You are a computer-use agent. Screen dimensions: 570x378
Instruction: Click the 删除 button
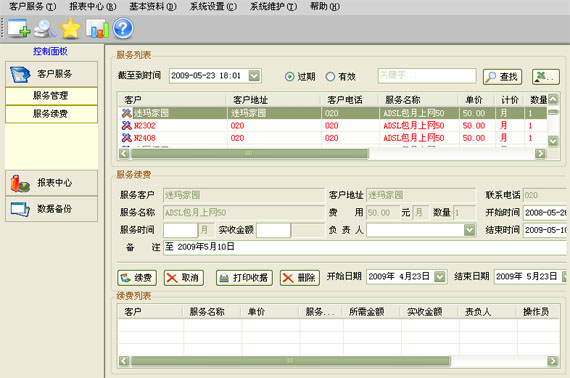(x=300, y=278)
